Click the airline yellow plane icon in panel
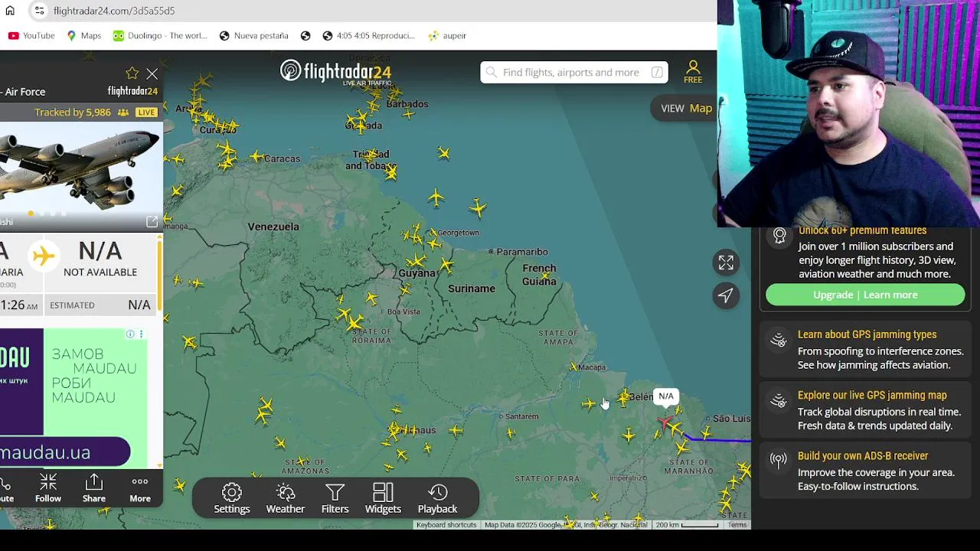The height and width of the screenshot is (551, 980). [x=44, y=256]
